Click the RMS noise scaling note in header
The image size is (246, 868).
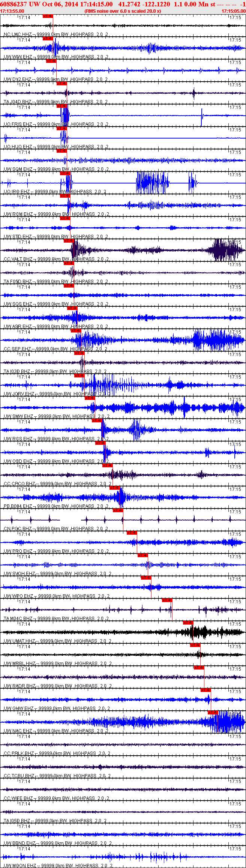click(123, 11)
